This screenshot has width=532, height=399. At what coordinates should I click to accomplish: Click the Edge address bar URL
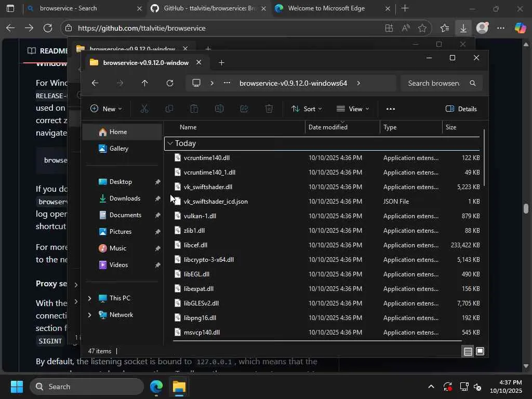[x=141, y=28]
